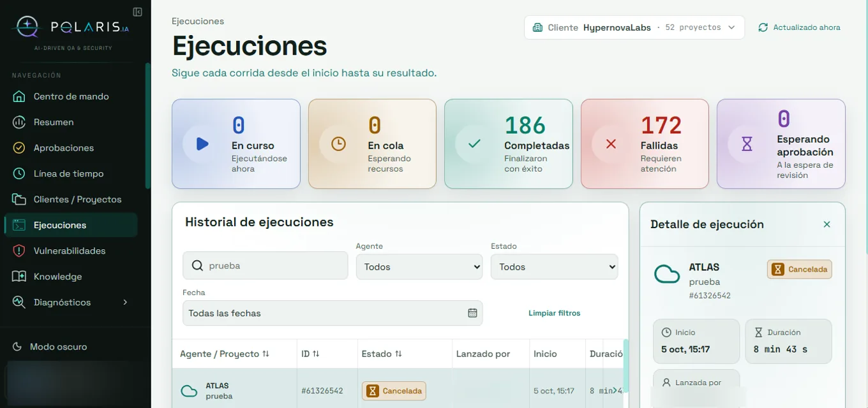The height and width of the screenshot is (408, 868).
Task: Click the Aprobaciones checkmark icon
Action: point(19,148)
